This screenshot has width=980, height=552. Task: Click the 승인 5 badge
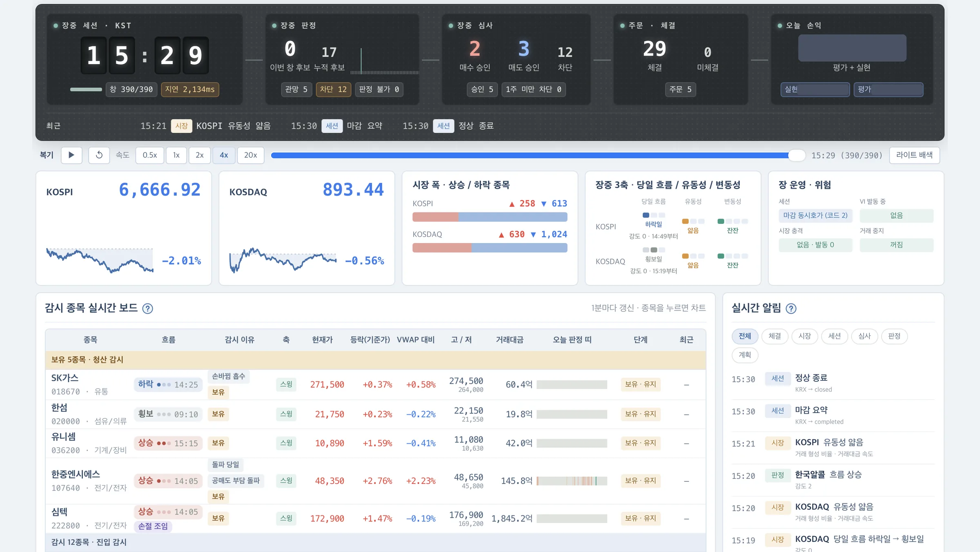coord(482,89)
